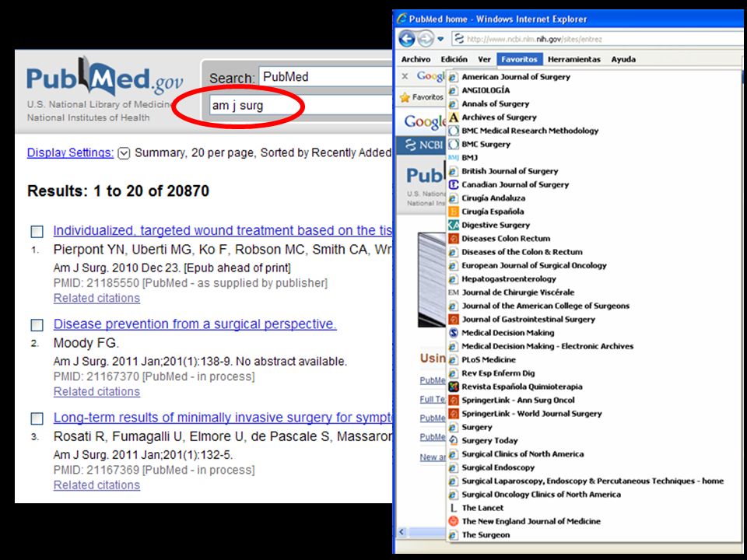This screenshot has height=560, width=747.
Task: Open the Search database PubMed combo box
Action: click(x=325, y=77)
